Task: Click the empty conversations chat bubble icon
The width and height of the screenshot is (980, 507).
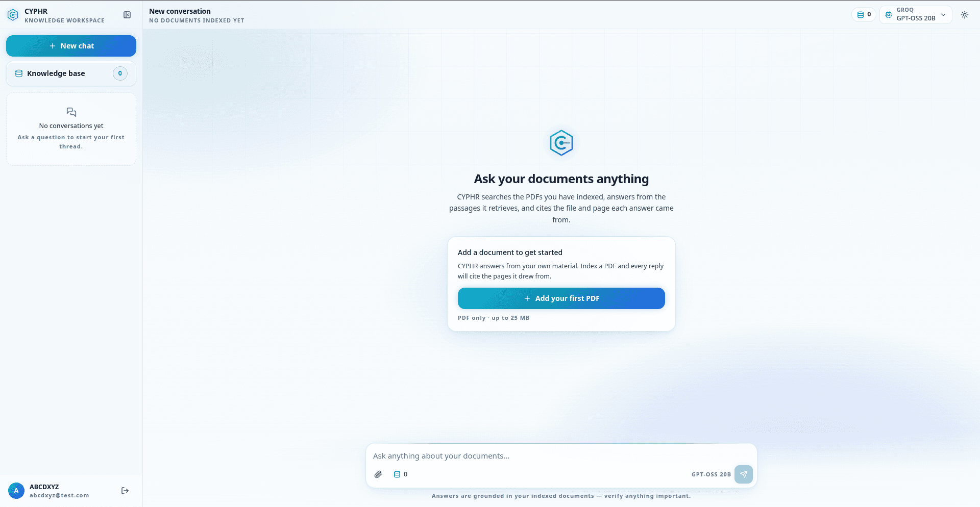Action: (71, 112)
